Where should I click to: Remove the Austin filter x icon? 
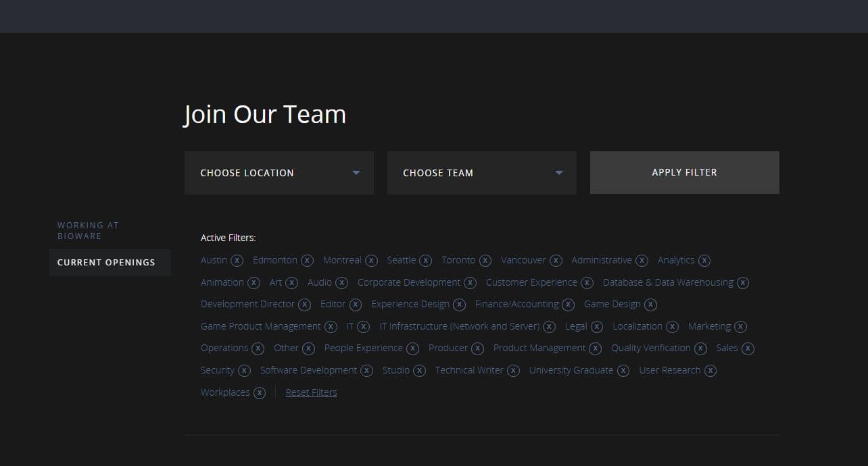[x=237, y=261]
